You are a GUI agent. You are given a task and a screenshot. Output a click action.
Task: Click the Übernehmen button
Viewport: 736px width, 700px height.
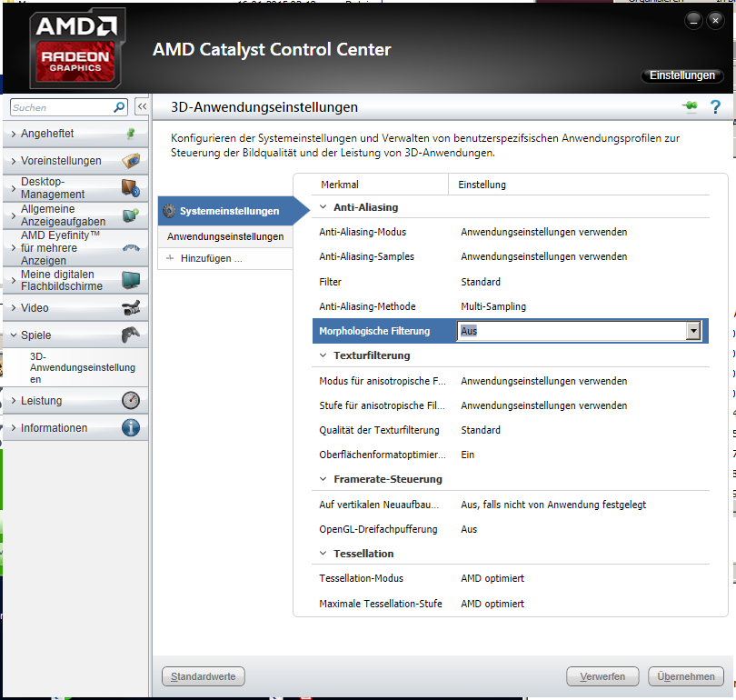tap(686, 676)
